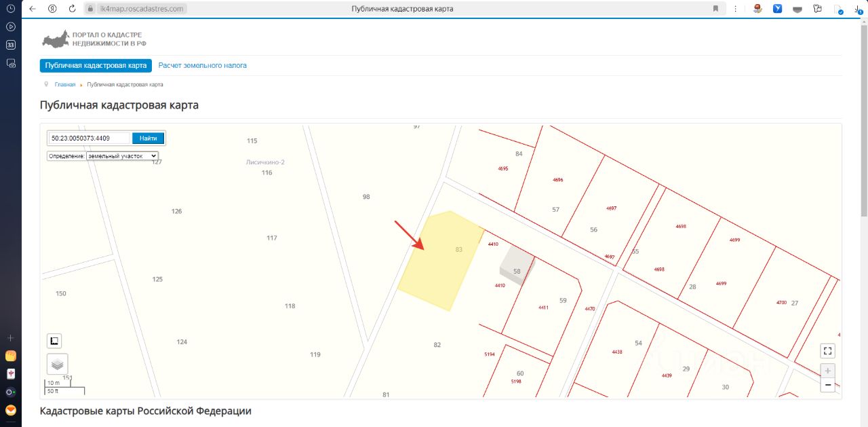Viewport: 868px width, 427px height.
Task: Click parcel label 4439 on the map
Action: click(x=667, y=375)
